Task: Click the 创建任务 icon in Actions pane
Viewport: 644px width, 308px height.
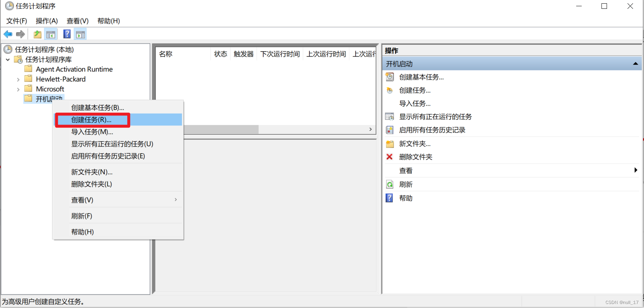Action: 390,90
